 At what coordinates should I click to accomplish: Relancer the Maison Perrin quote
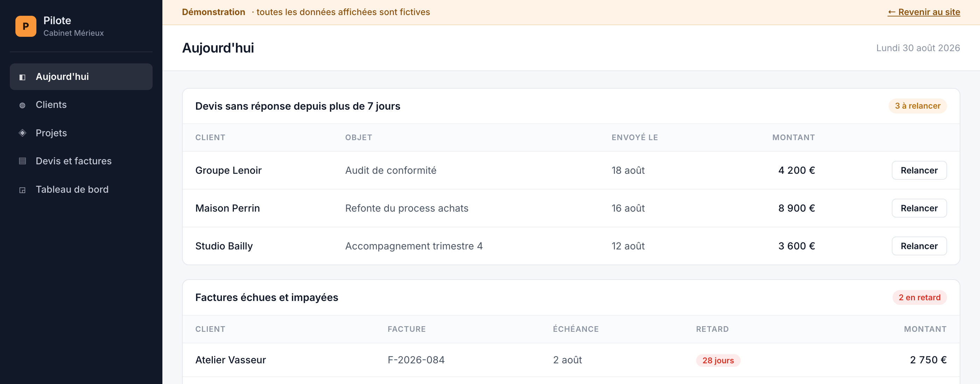(x=919, y=208)
